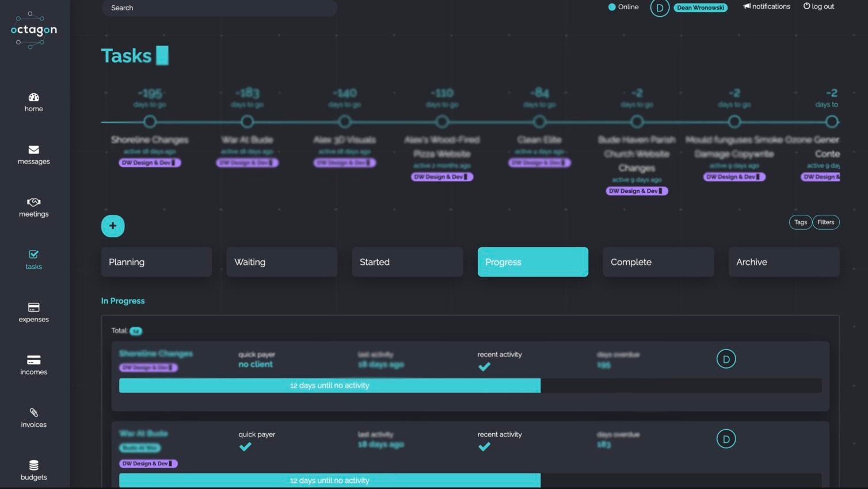Open the meetings handshake icon
Image resolution: width=868 pixels, height=489 pixels.
point(34,202)
